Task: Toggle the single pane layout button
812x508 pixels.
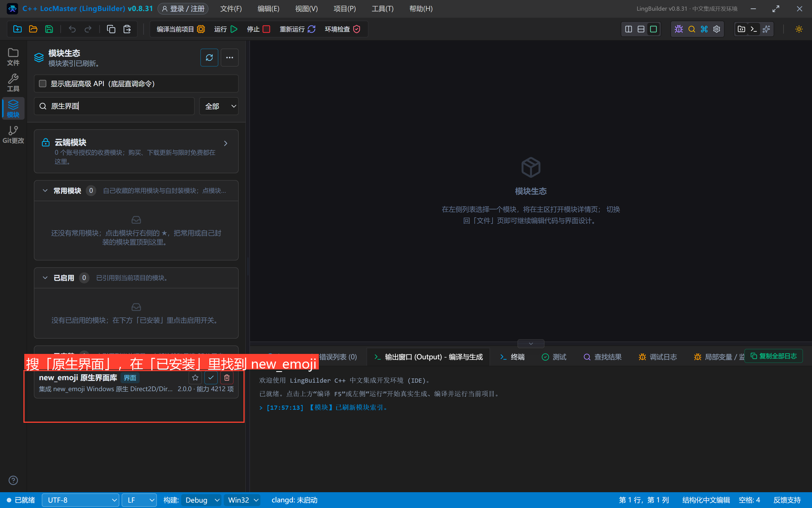Action: (x=653, y=29)
